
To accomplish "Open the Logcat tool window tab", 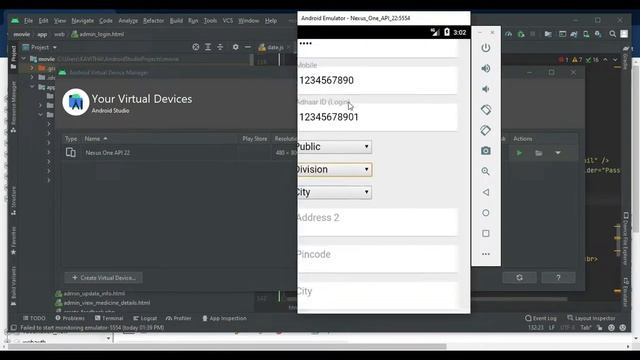I will (x=145, y=318).
